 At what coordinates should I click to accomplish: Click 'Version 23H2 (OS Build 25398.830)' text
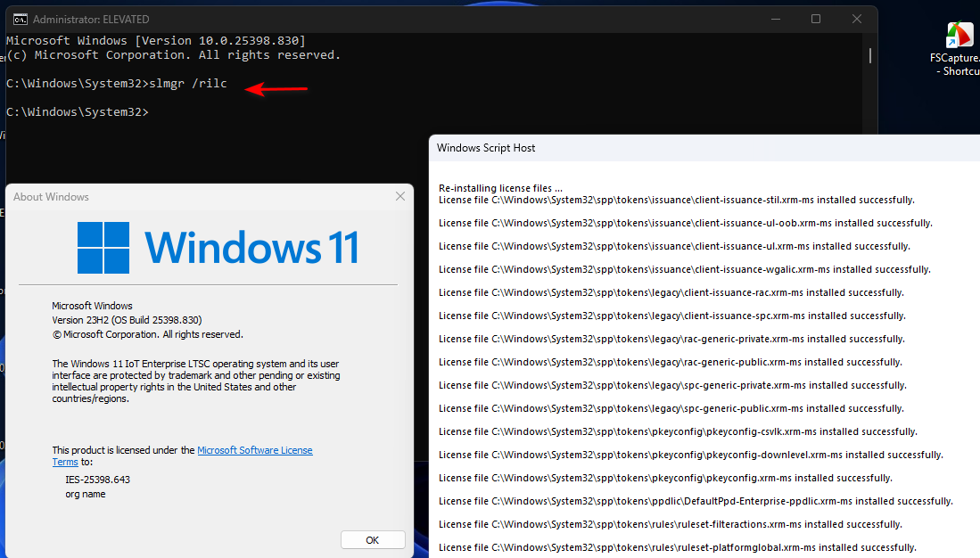click(127, 320)
